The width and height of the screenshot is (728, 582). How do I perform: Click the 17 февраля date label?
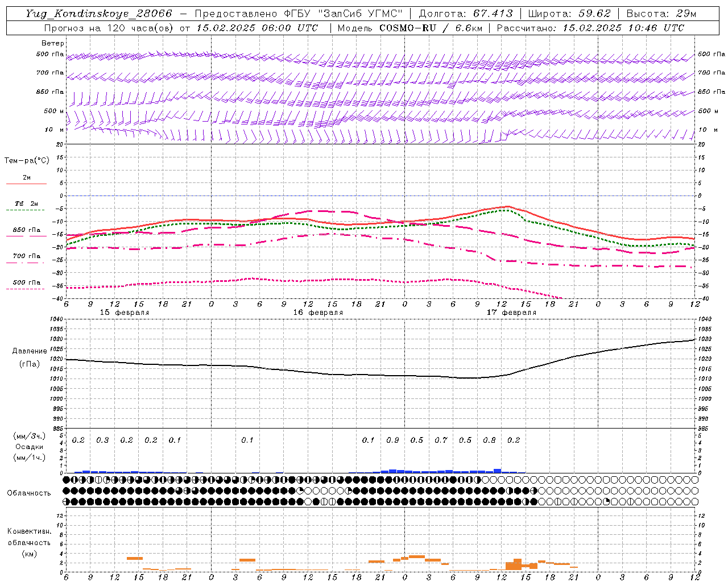click(x=511, y=312)
